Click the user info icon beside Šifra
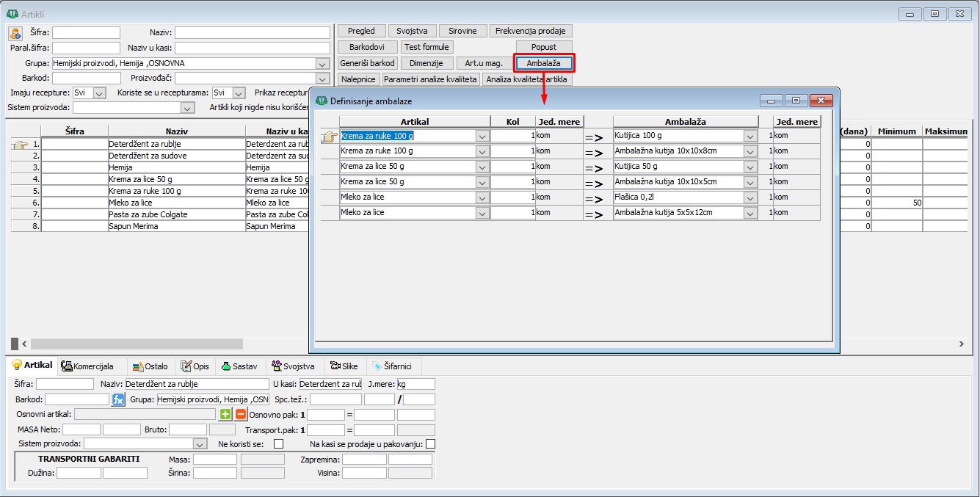The width and height of the screenshot is (980, 497). click(15, 33)
